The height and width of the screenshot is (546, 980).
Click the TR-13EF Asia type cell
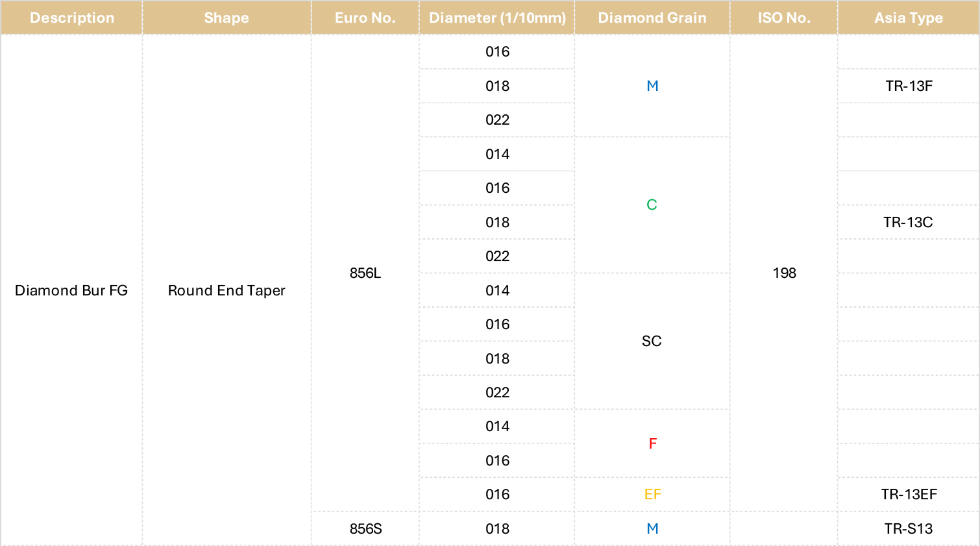(909, 494)
